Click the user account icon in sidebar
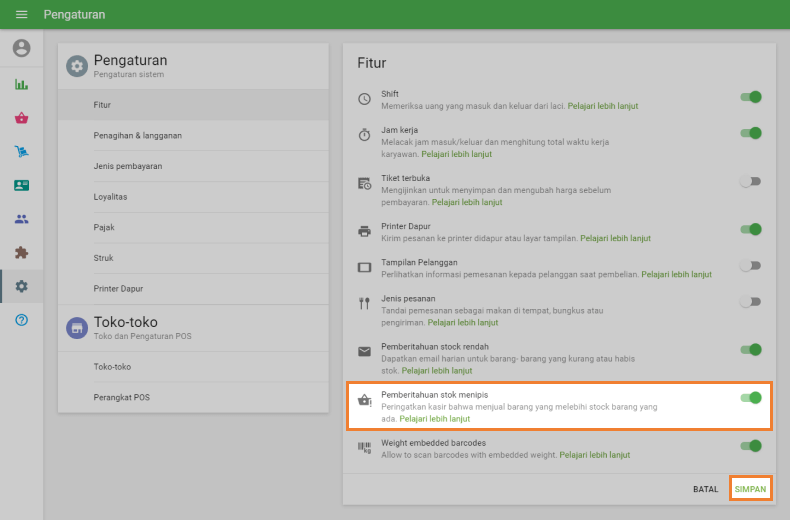The width and height of the screenshot is (790, 520). click(x=21, y=48)
